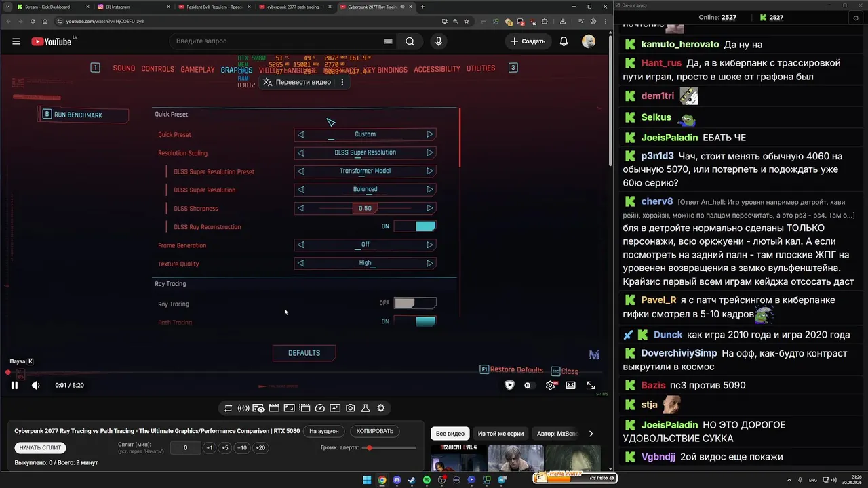Select the Автор: MxBenc chip
The width and height of the screenshot is (868, 488).
click(x=557, y=434)
